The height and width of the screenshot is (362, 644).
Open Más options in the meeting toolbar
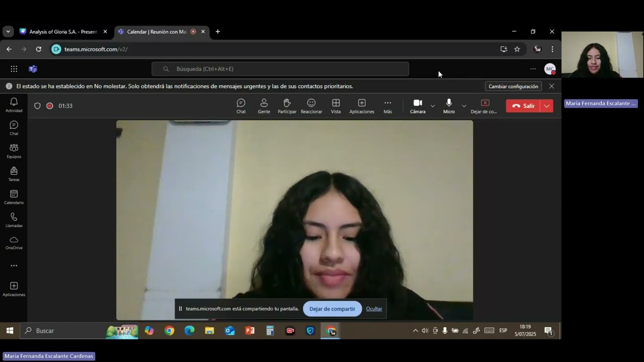pyautogui.click(x=387, y=106)
